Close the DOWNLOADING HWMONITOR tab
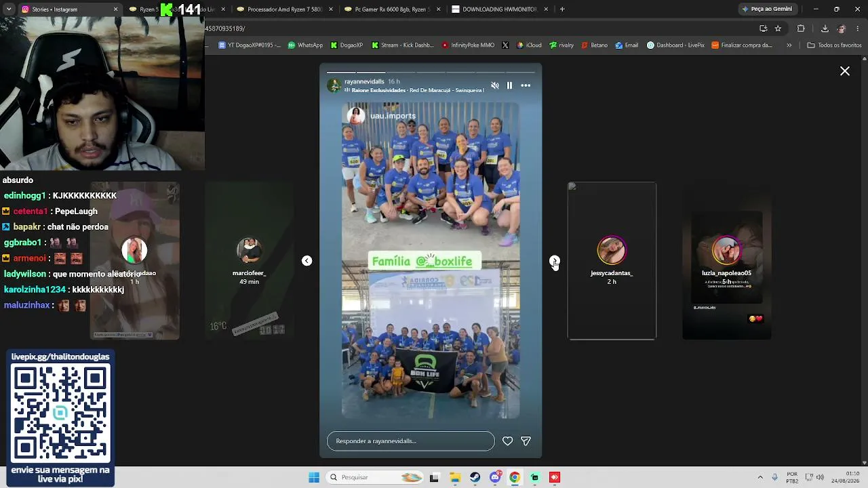This screenshot has height=488, width=868. [x=546, y=9]
